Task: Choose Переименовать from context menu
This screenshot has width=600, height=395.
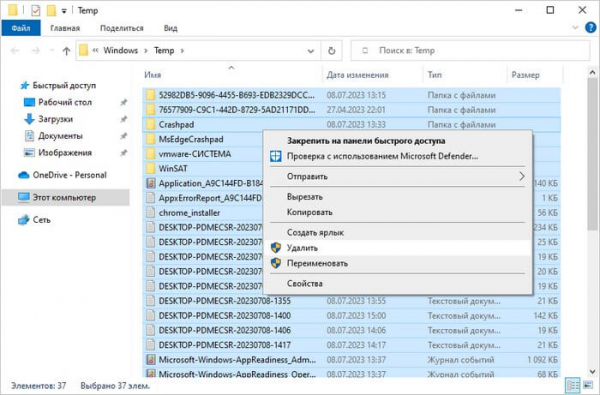Action: tap(398, 263)
